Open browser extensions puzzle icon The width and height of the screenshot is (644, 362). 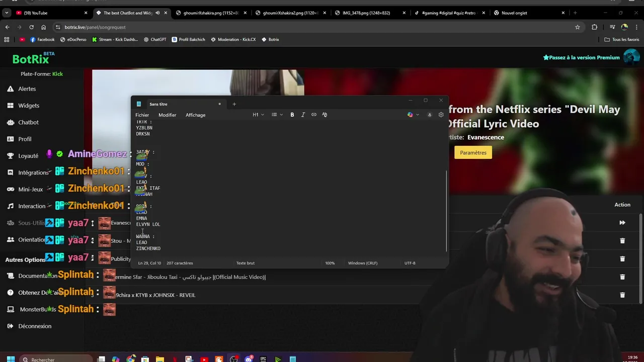tap(595, 27)
